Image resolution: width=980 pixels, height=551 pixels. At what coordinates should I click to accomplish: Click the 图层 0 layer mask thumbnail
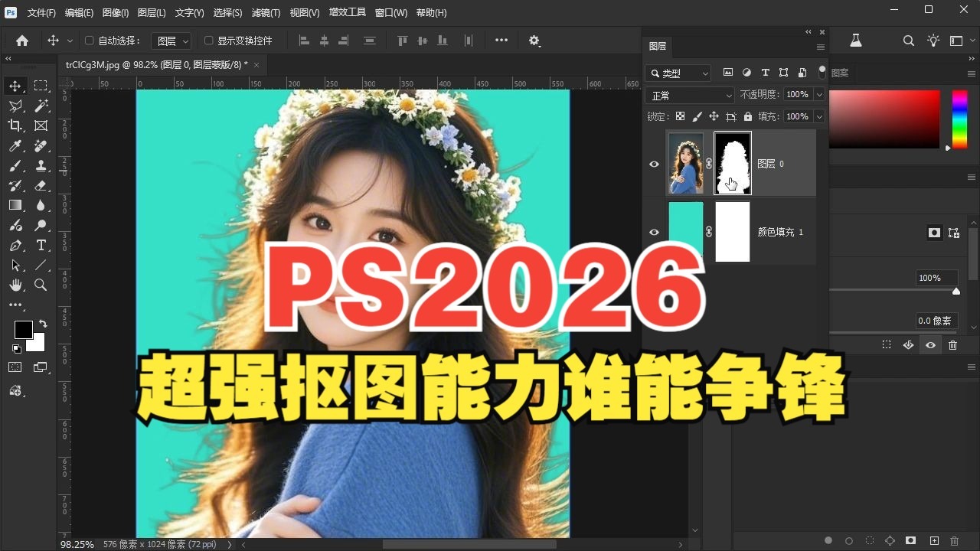(x=732, y=163)
